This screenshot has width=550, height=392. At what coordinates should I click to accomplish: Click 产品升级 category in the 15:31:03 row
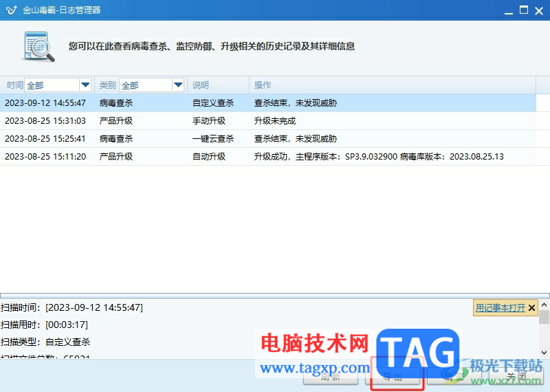tap(116, 121)
